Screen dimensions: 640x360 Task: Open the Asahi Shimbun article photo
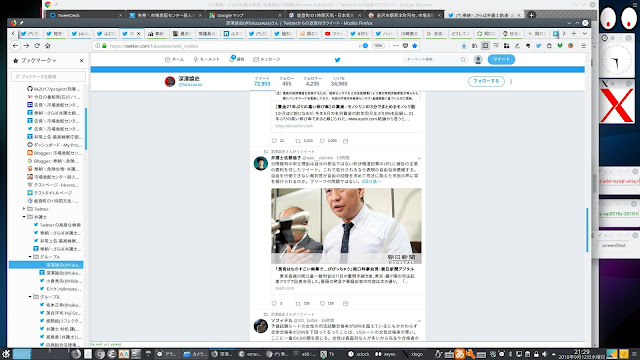[x=346, y=226]
